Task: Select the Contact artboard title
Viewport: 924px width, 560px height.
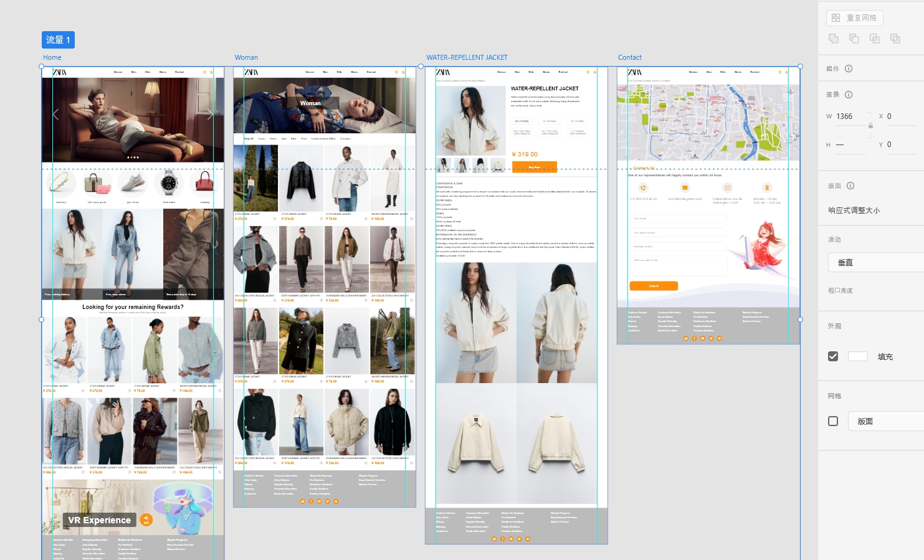Action: point(629,57)
